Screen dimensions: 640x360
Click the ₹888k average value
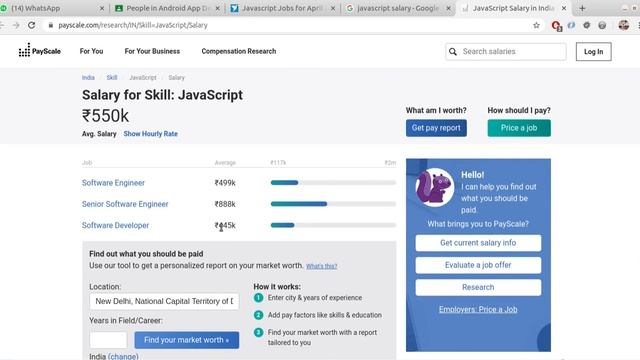tap(225, 204)
